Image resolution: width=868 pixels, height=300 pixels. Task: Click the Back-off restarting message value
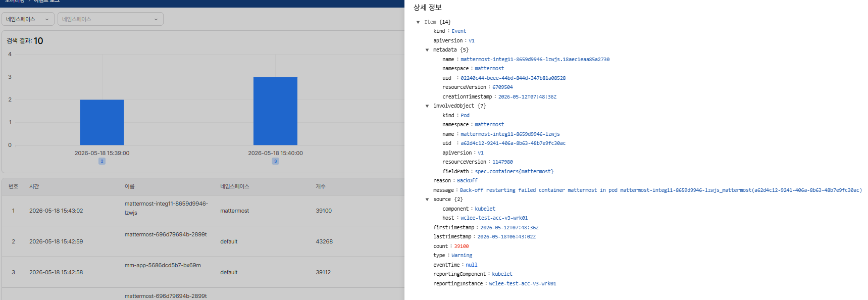pyautogui.click(x=660, y=190)
